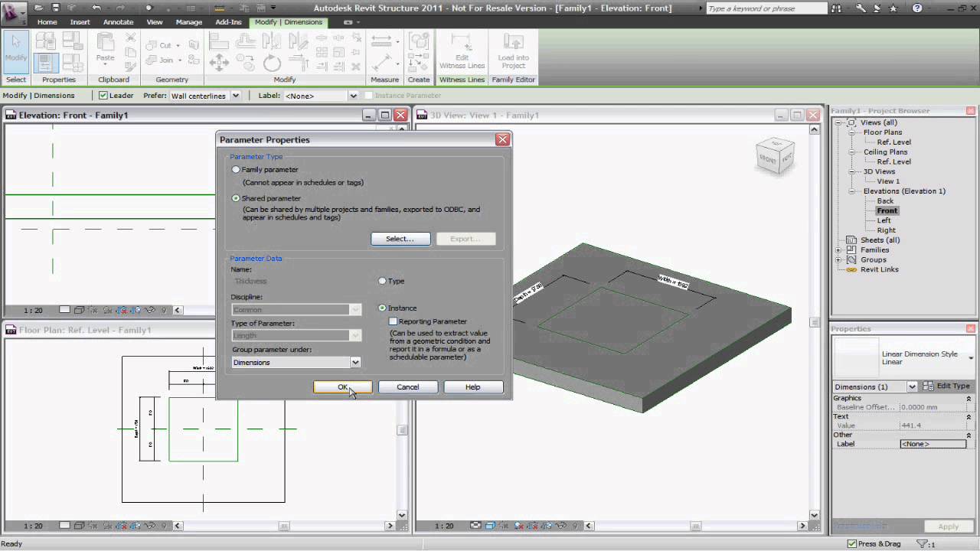
Task: Select the Shared parameter radio button
Action: [x=236, y=198]
